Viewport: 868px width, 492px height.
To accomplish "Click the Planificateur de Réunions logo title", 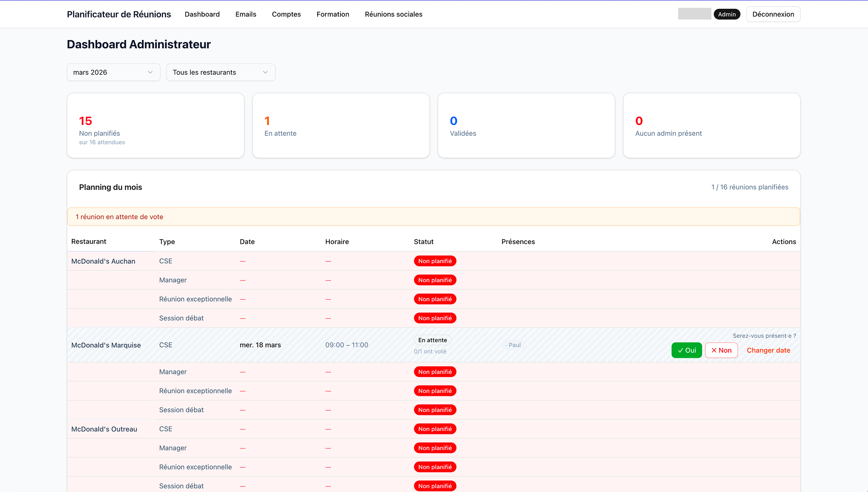I will coord(119,14).
